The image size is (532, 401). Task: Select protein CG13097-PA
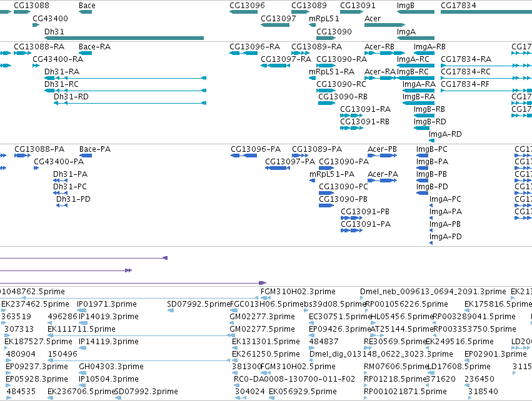click(x=278, y=168)
